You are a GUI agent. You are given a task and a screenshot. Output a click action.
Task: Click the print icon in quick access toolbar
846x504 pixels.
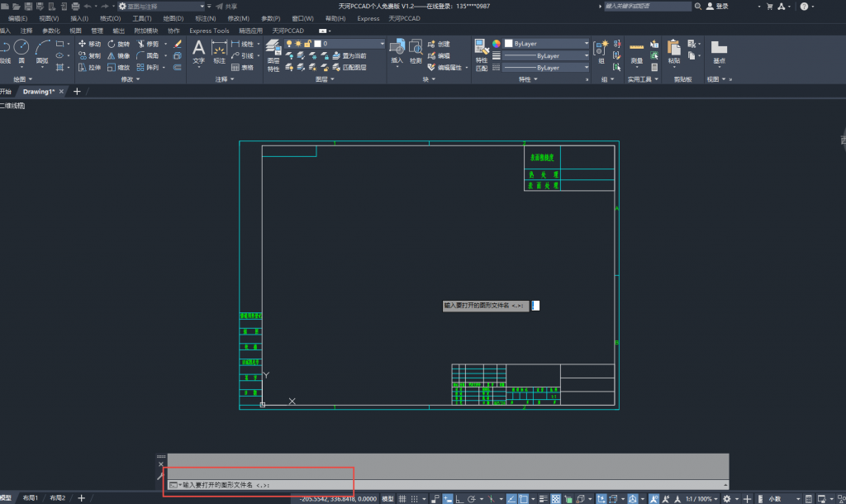pyautogui.click(x=75, y=7)
